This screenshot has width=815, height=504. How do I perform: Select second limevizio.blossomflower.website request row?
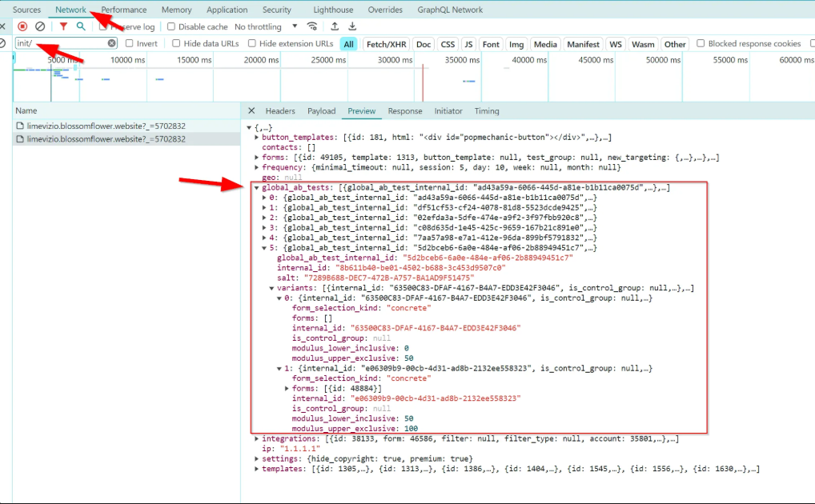[x=126, y=138]
